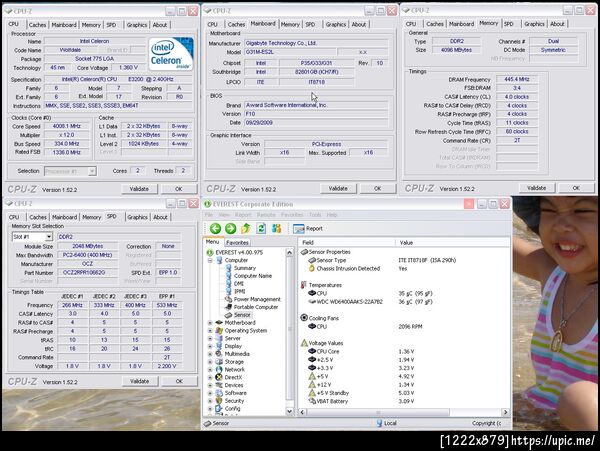Screen dimensions: 600x451
Task: Click Validate in the Memory tab window
Action: [536, 188]
